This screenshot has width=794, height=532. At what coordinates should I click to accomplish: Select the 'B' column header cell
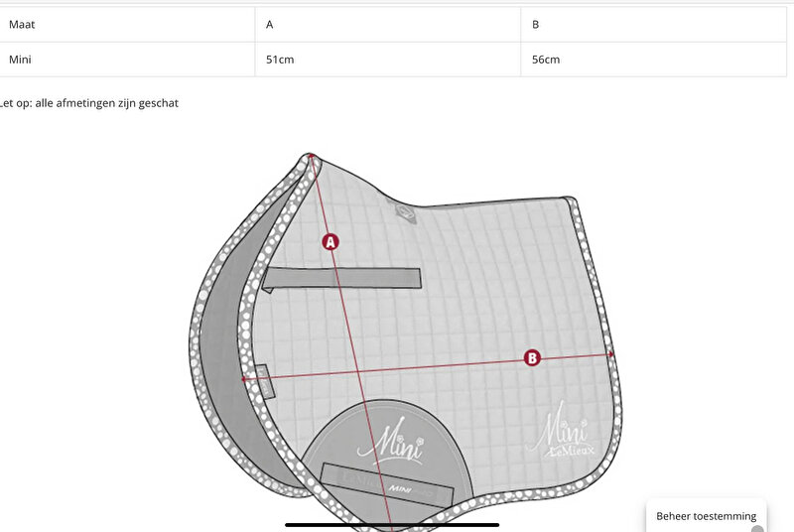click(654, 24)
